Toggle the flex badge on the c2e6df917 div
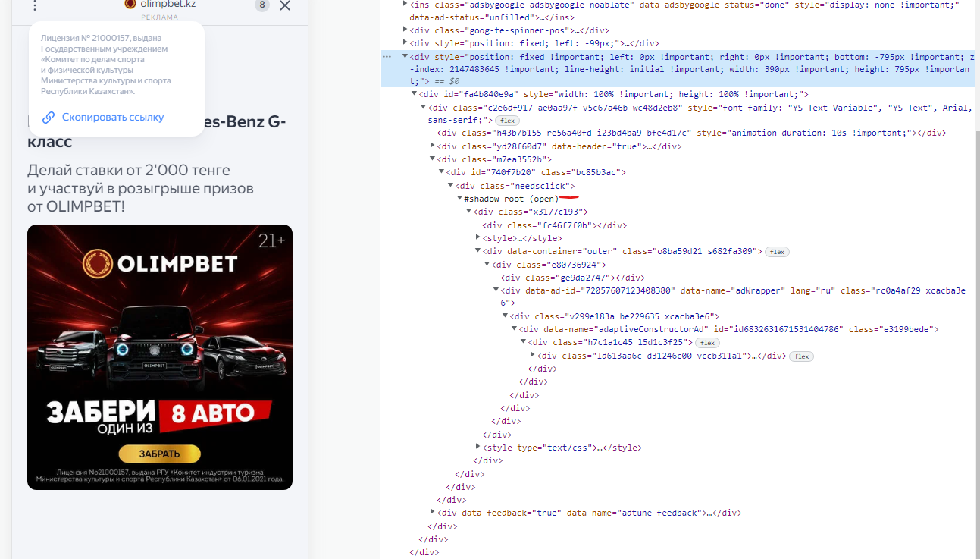 (507, 121)
